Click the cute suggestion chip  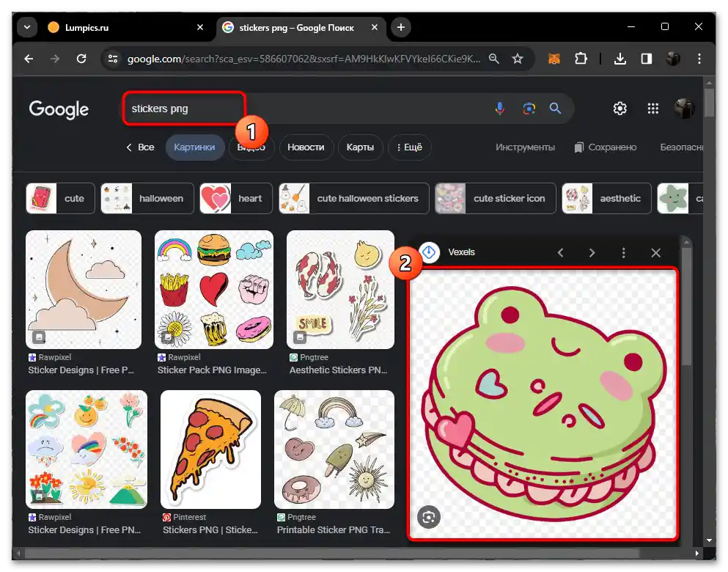click(60, 198)
